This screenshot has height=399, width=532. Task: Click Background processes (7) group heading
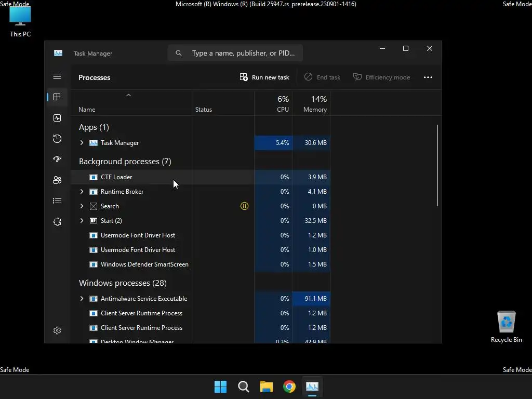point(125,162)
